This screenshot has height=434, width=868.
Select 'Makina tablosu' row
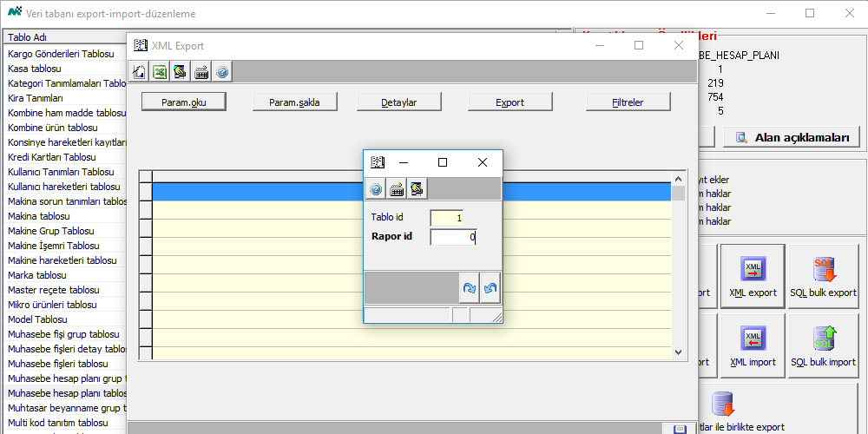click(65, 216)
